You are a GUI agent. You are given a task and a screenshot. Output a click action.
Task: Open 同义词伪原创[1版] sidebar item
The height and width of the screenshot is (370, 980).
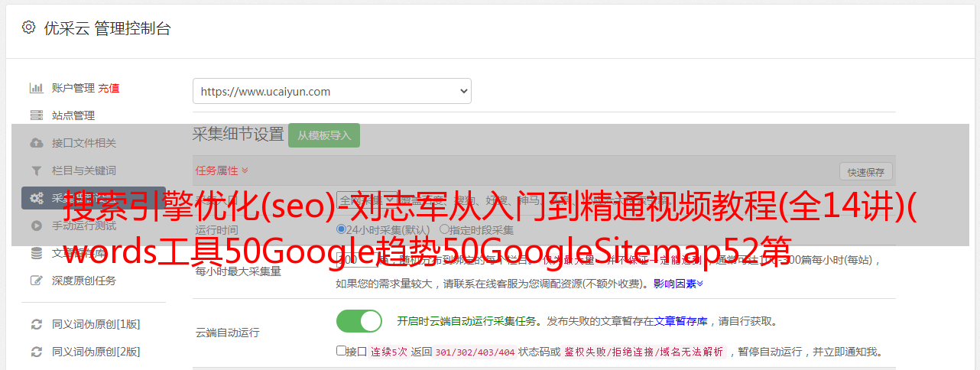click(x=96, y=324)
